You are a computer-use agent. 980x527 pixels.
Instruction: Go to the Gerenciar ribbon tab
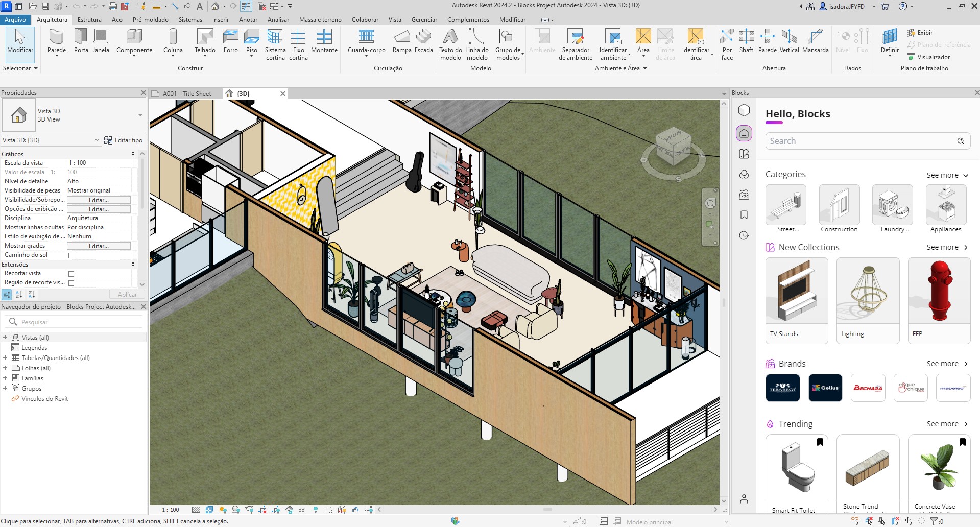coord(424,20)
